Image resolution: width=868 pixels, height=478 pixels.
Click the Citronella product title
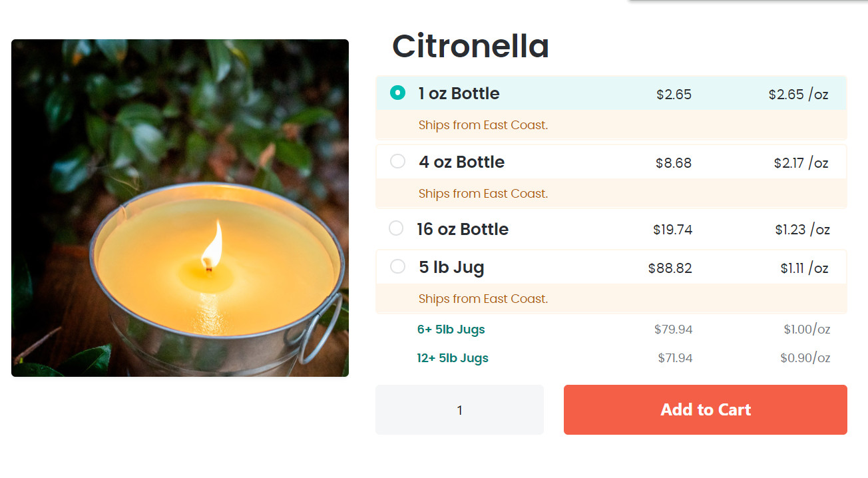pyautogui.click(x=471, y=46)
